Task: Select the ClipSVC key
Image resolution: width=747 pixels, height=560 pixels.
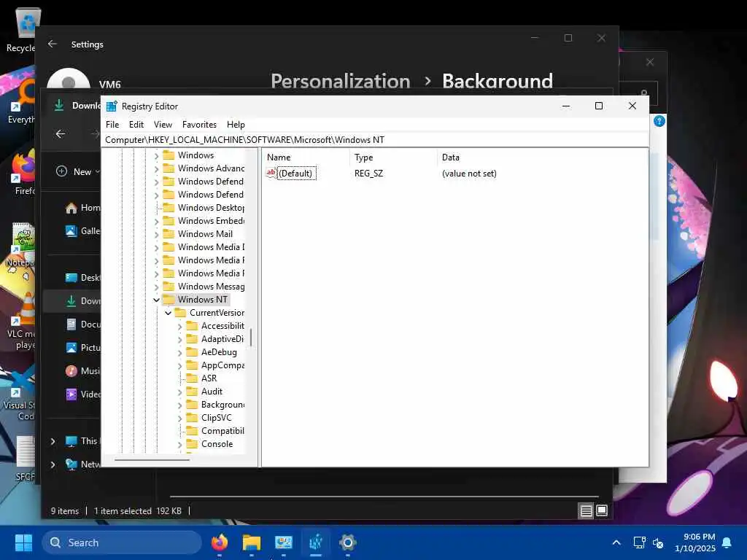Action: [x=216, y=418]
